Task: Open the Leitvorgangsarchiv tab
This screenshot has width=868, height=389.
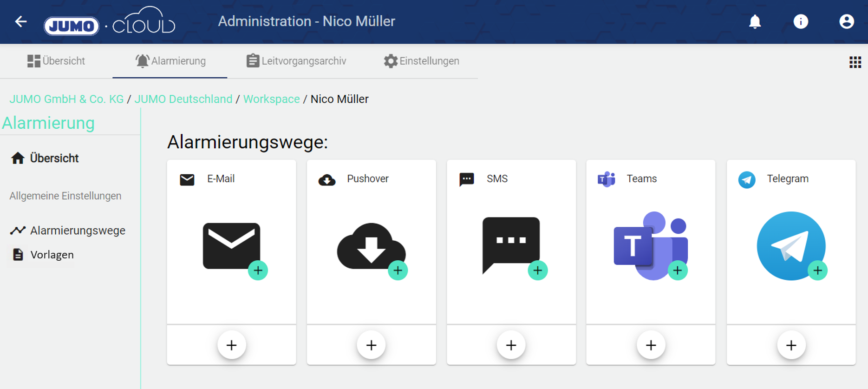Action: [x=296, y=61]
